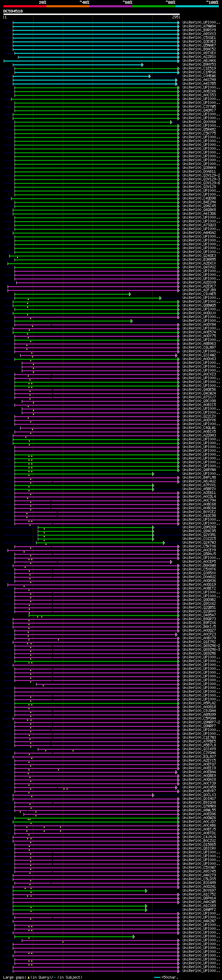Image resolution: width=222 pixels, height=980 pixels.
Task: Select hit UniRef100_Q5NAR7
Action: 199,46
